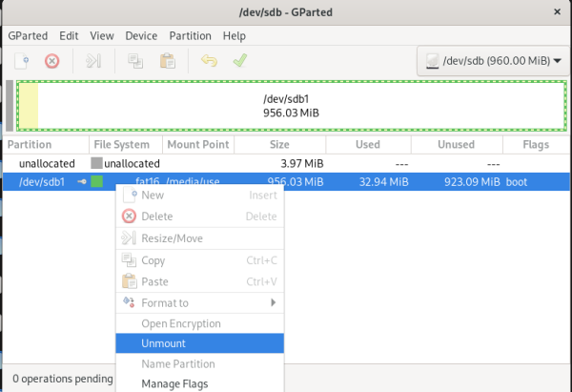Click the Size column header
Image resolution: width=572 pixels, height=392 pixels.
point(279,145)
